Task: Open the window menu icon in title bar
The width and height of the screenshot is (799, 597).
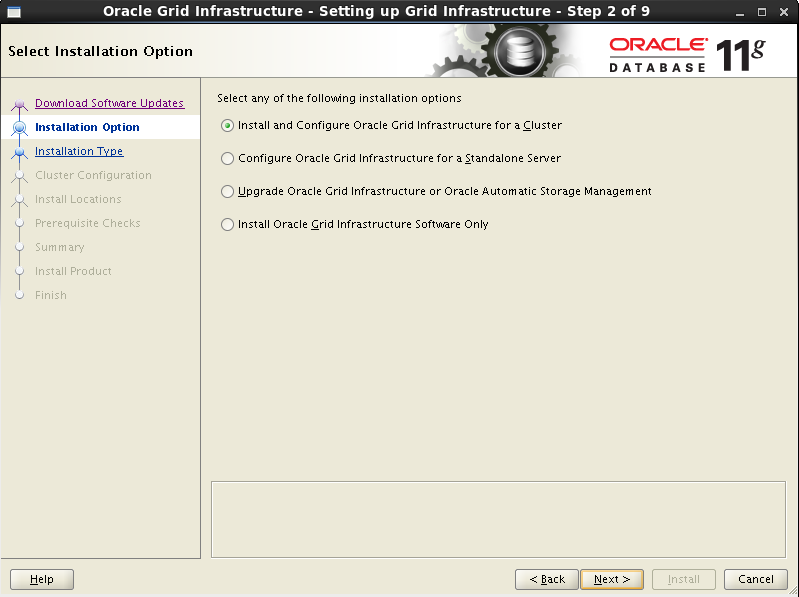Action: (14, 12)
